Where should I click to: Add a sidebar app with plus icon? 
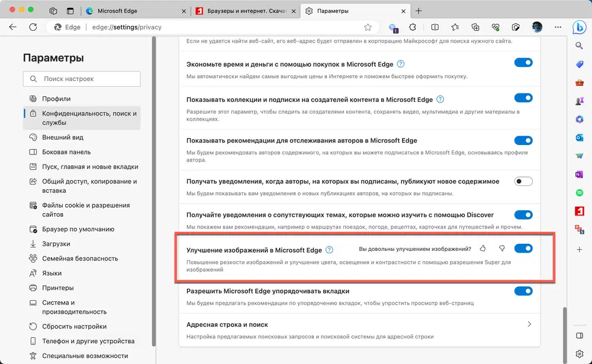pyautogui.click(x=579, y=249)
